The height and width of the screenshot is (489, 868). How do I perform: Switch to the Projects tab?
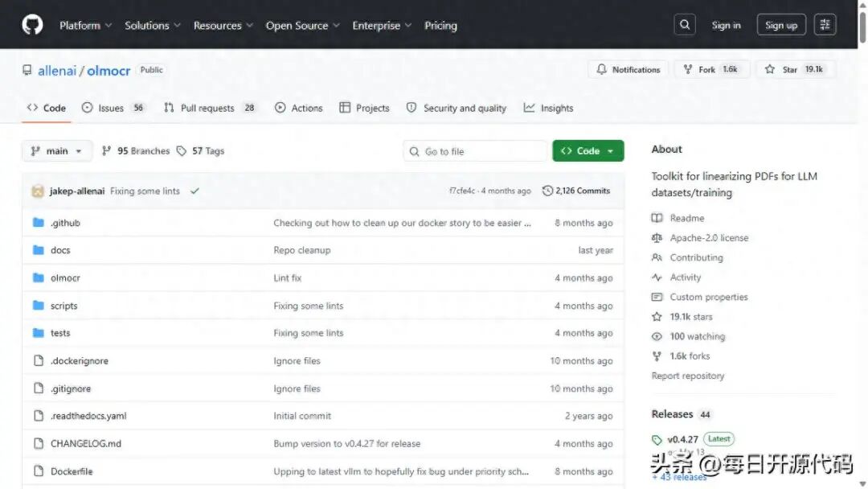click(x=364, y=108)
